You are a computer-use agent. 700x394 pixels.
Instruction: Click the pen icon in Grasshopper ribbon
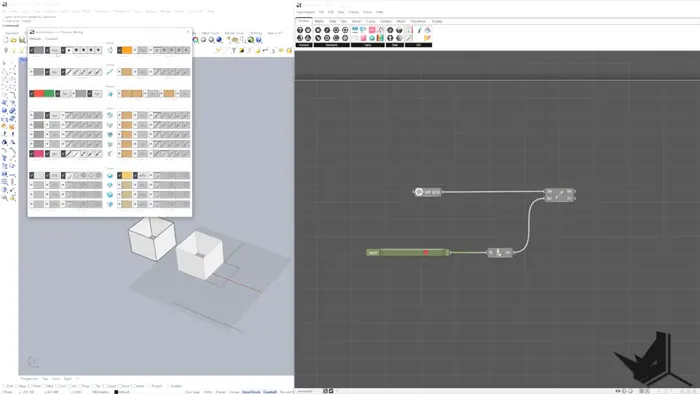419,30
